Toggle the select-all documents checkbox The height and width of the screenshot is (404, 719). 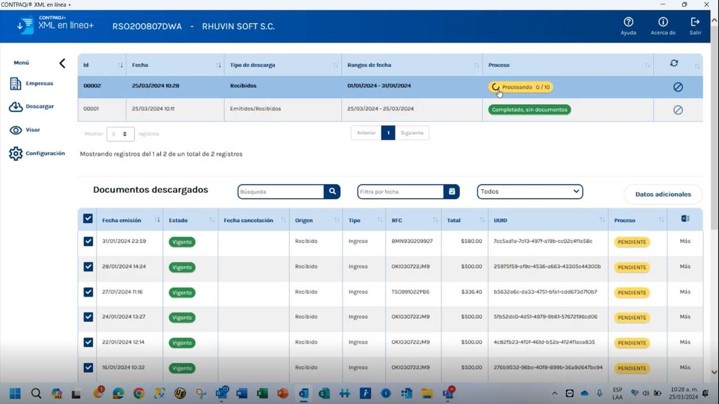tap(88, 219)
